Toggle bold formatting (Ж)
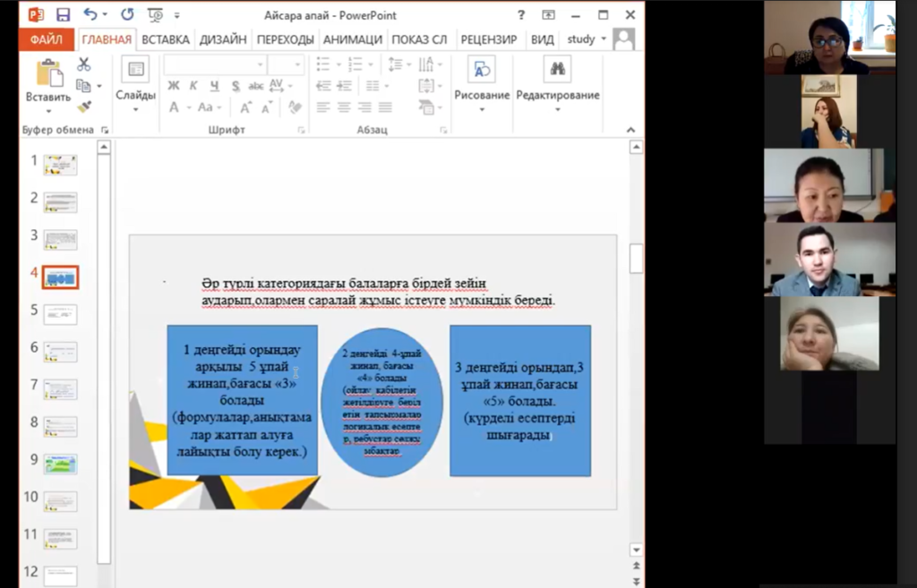Image resolution: width=917 pixels, height=588 pixels. tap(174, 86)
